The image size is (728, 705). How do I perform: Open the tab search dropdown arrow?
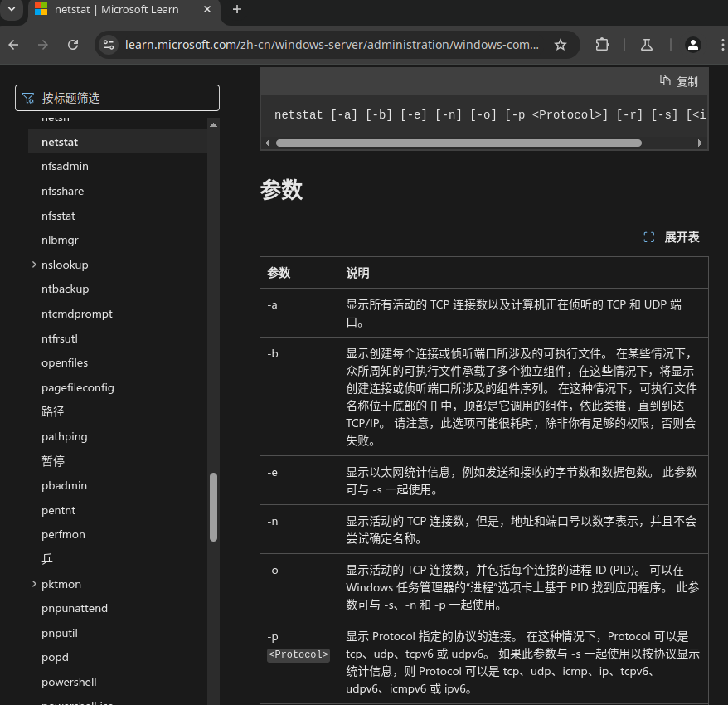coord(12,9)
